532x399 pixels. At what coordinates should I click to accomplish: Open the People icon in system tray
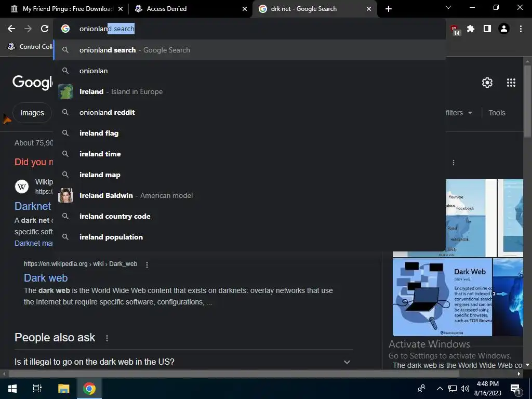(421, 389)
